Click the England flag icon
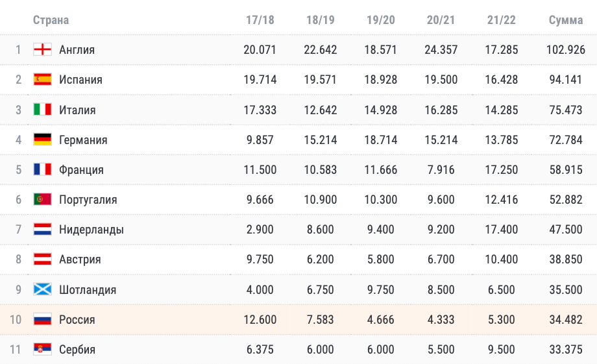The image size is (597, 364). tap(42, 49)
